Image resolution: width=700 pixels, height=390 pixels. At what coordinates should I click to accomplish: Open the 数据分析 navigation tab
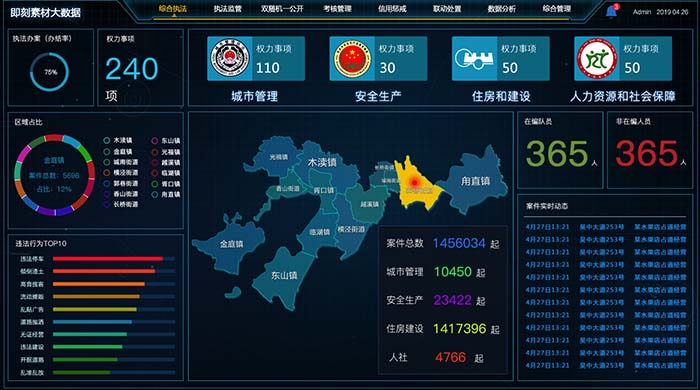pyautogui.click(x=501, y=9)
